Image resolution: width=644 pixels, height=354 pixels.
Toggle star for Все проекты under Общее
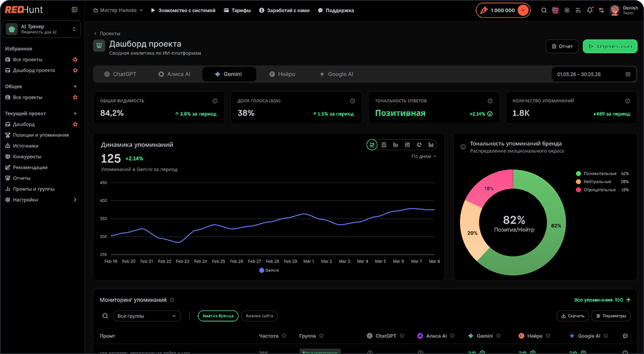click(x=75, y=97)
